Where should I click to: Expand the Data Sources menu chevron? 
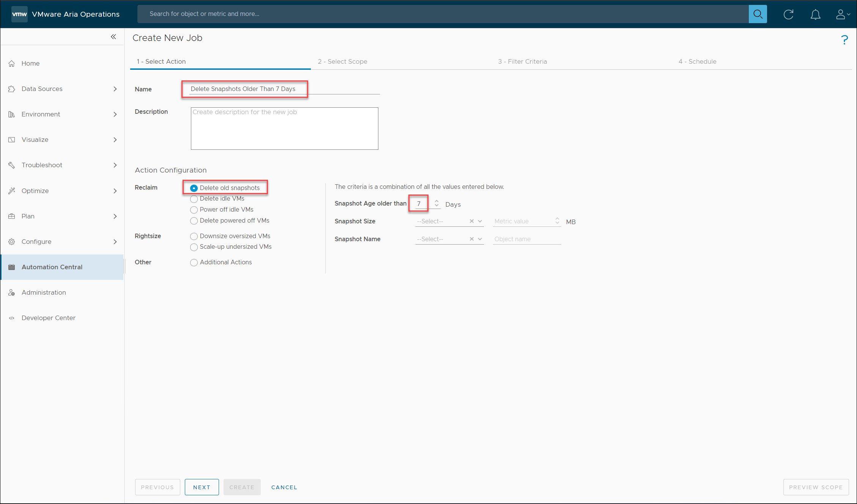tap(115, 89)
